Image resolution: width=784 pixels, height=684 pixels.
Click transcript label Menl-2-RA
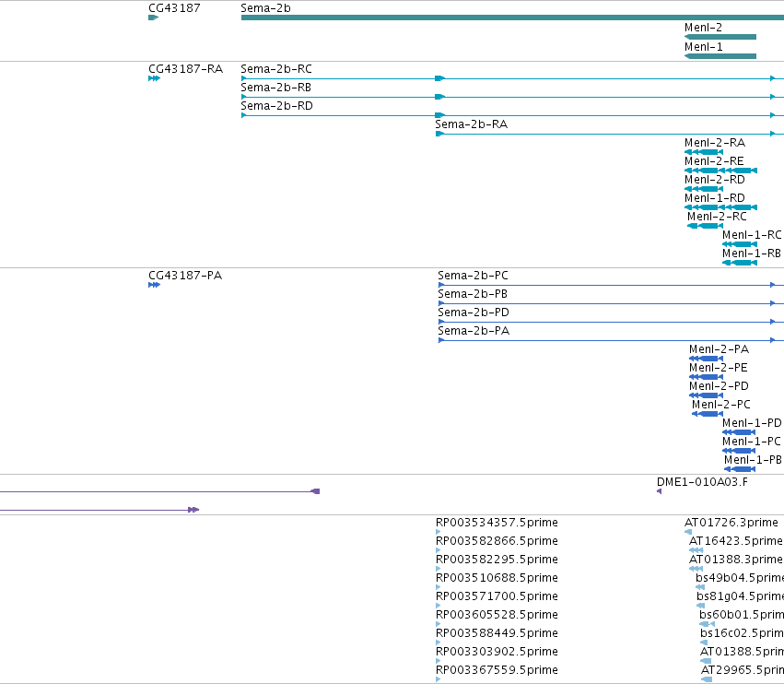715,143
